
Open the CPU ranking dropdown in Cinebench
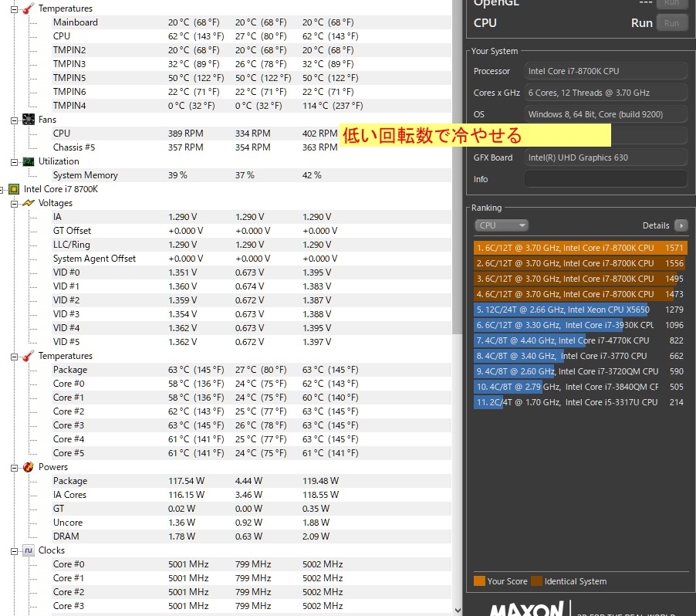coord(501,225)
